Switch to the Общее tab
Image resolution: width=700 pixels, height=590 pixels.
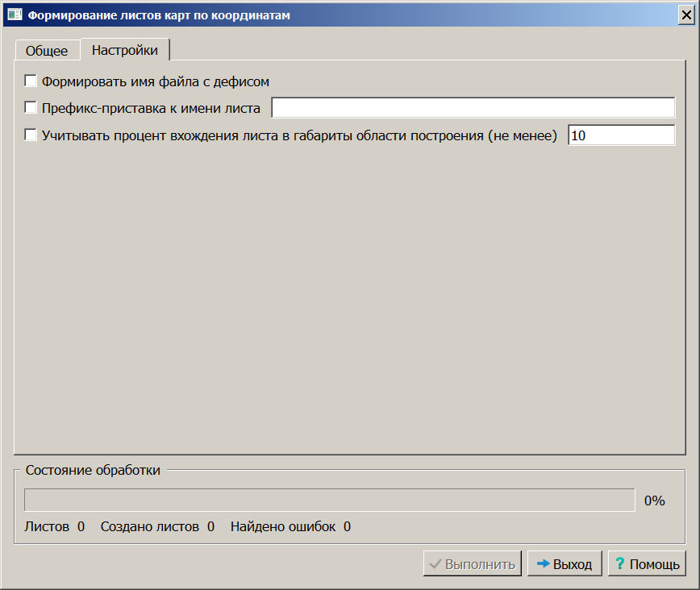[x=47, y=51]
